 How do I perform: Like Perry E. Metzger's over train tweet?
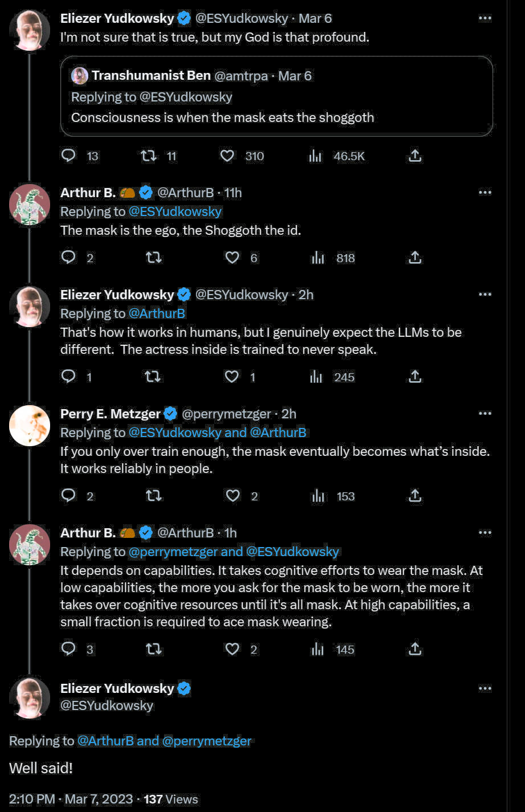233,496
